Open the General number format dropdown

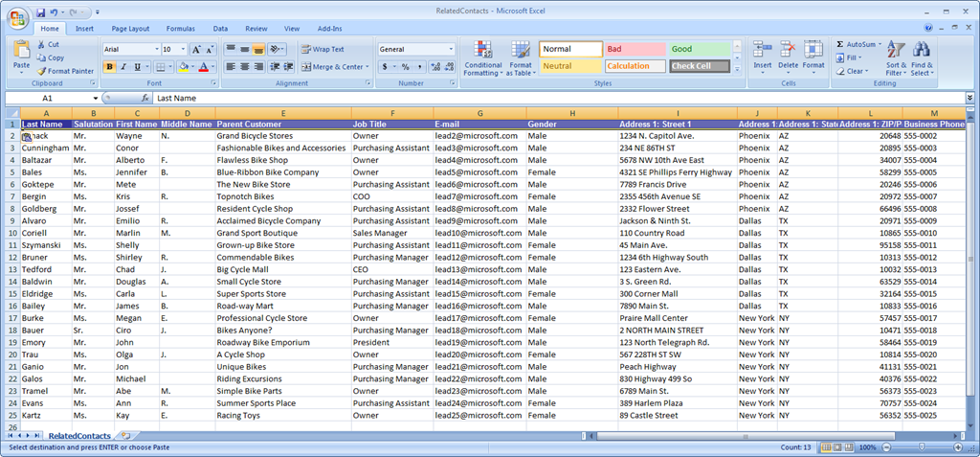click(x=452, y=50)
